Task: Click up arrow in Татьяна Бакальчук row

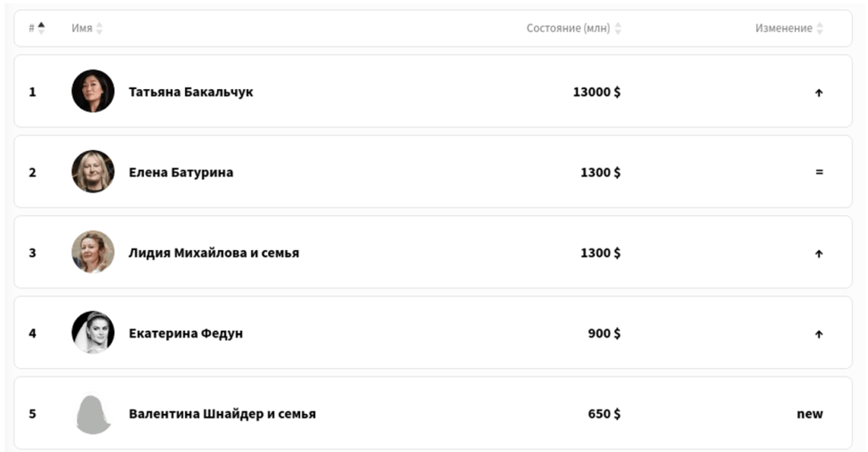Action: (x=819, y=92)
